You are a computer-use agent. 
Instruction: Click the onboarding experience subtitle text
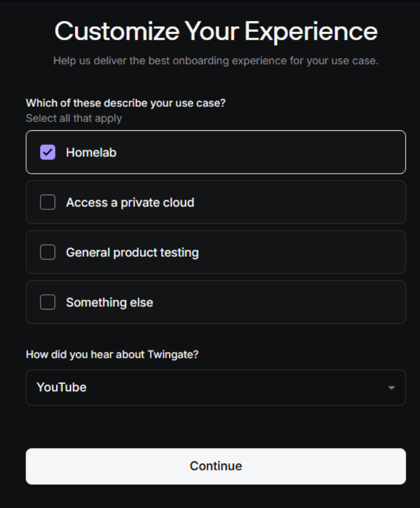coord(215,61)
